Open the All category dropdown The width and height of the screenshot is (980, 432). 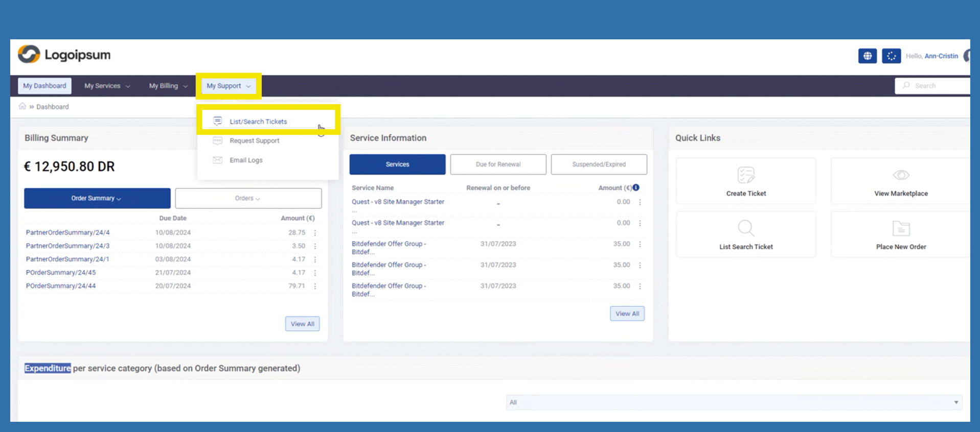[734, 402]
